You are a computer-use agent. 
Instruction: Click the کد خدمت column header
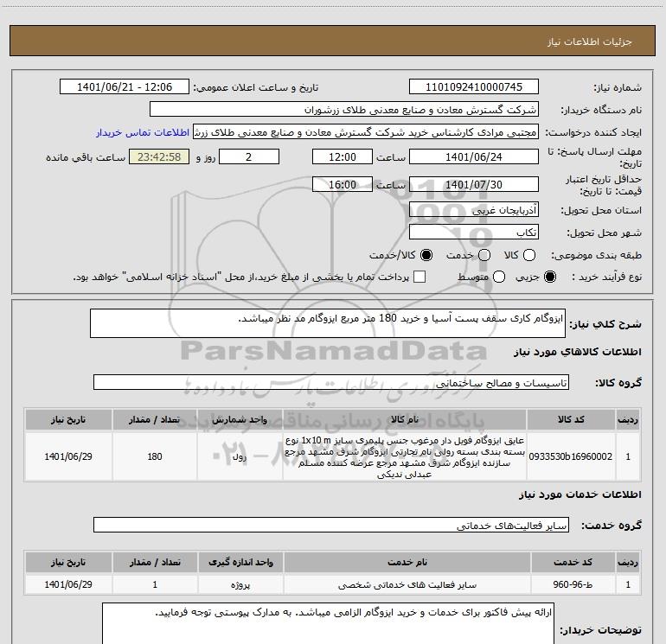(573, 562)
